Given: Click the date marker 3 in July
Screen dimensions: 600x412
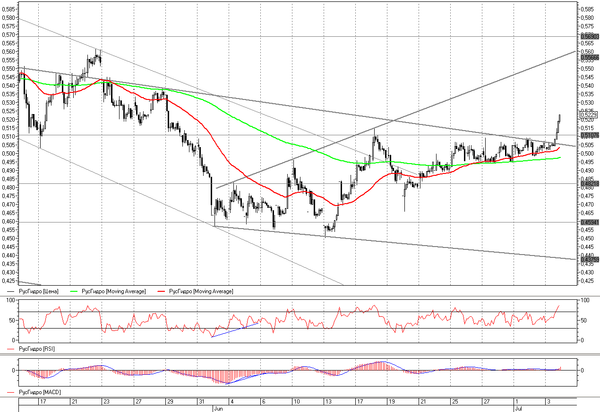Looking at the screenshot, I should click(548, 402).
